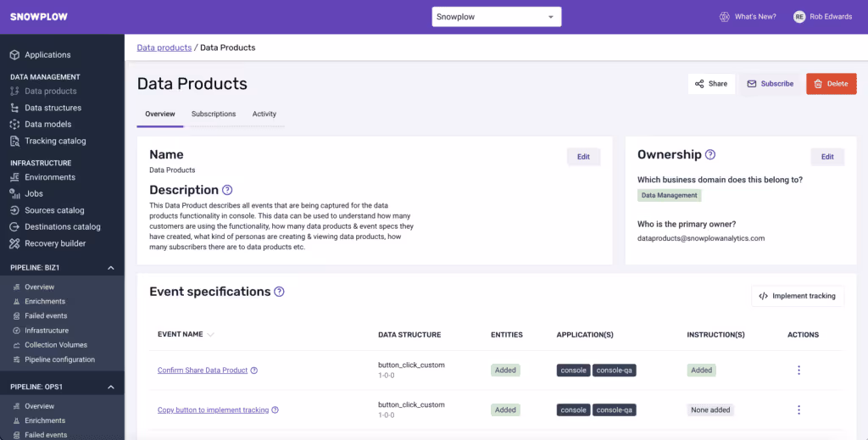Image resolution: width=868 pixels, height=440 pixels.
Task: Click Instructions Added badge in Confirm Share row
Action: coord(701,370)
